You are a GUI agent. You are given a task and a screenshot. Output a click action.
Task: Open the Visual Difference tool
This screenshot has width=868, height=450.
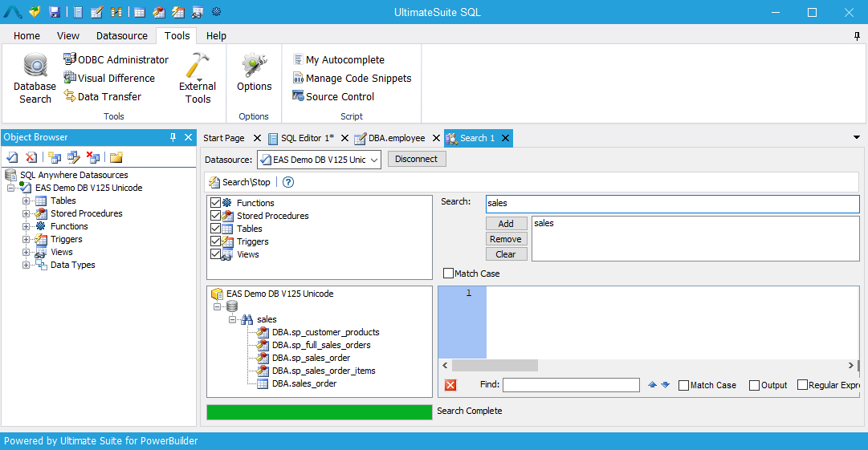(108, 79)
